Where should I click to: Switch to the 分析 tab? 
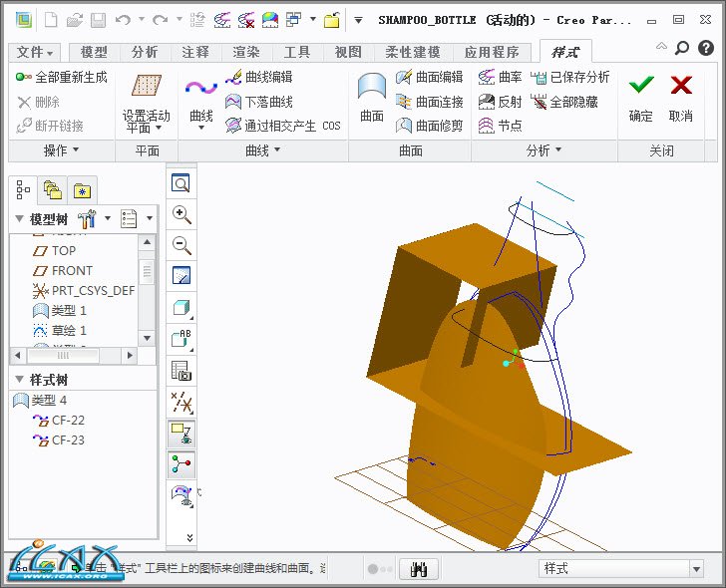145,52
